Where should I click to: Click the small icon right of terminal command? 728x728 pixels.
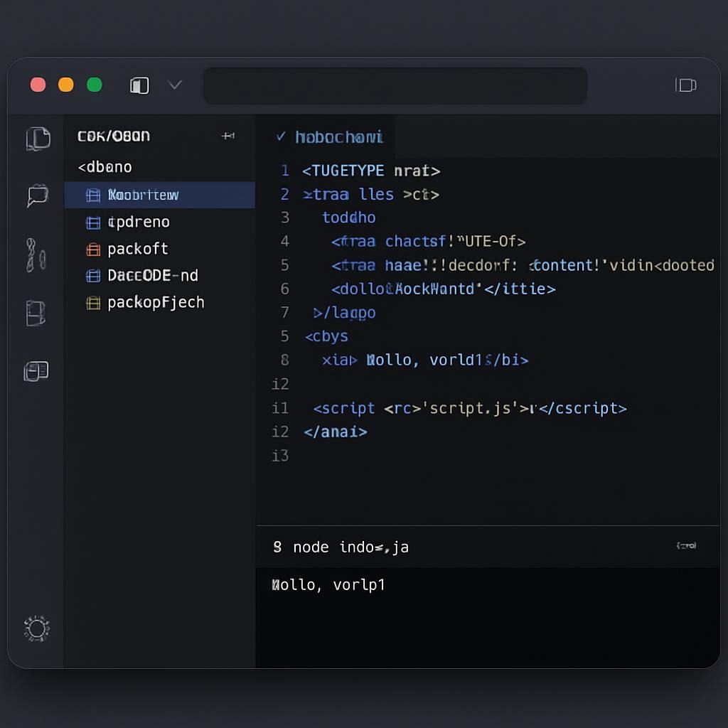686,546
